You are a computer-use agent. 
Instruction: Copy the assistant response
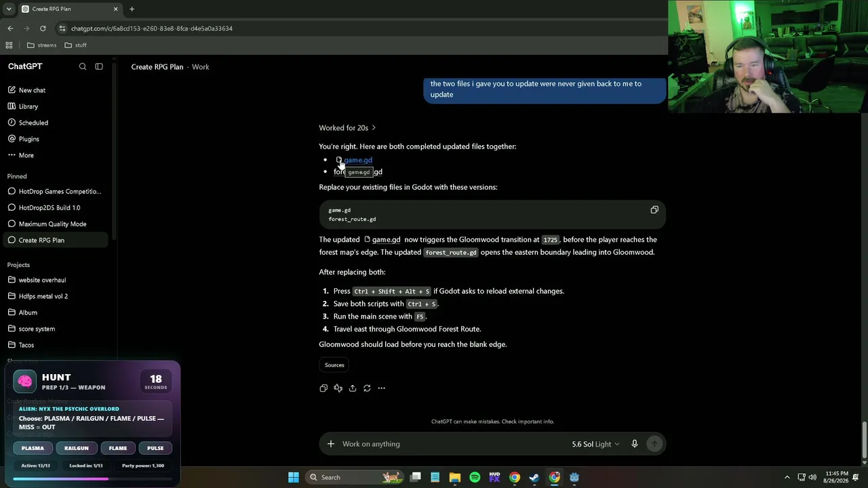pos(323,388)
